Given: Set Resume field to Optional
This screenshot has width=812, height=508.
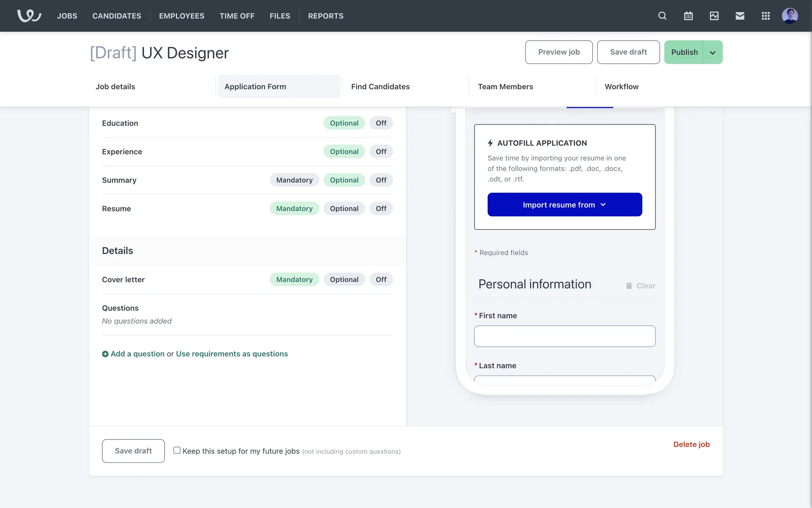Looking at the screenshot, I should pyautogui.click(x=344, y=208).
